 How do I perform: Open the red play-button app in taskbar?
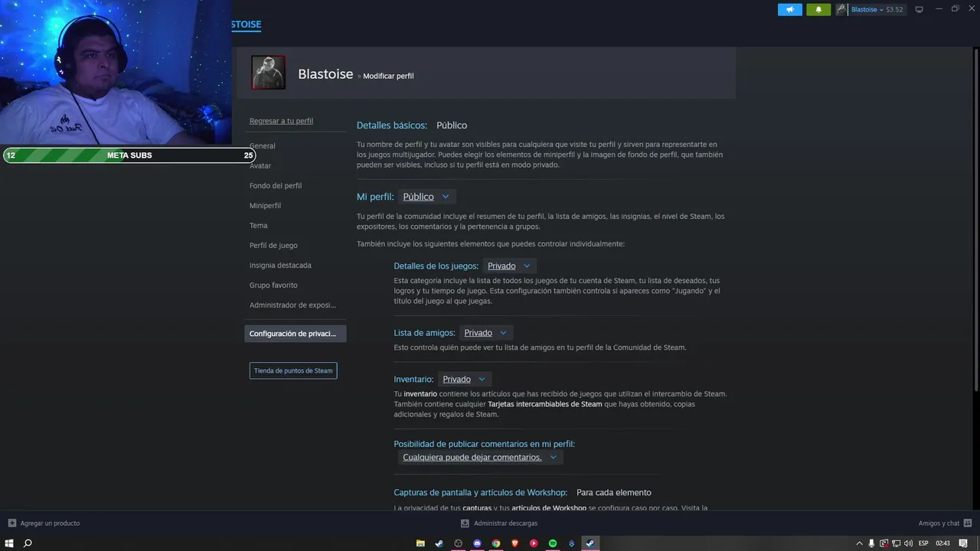pyautogui.click(x=534, y=543)
